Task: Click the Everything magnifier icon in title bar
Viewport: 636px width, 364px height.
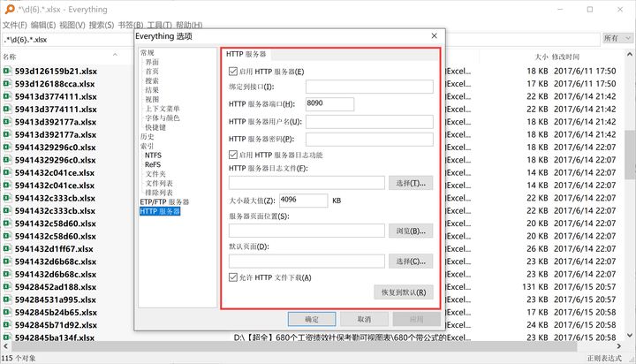Action: click(10, 9)
